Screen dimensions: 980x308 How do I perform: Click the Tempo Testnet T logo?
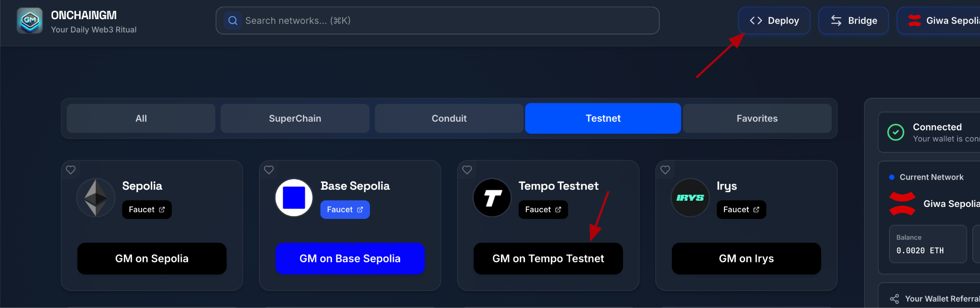[491, 197]
